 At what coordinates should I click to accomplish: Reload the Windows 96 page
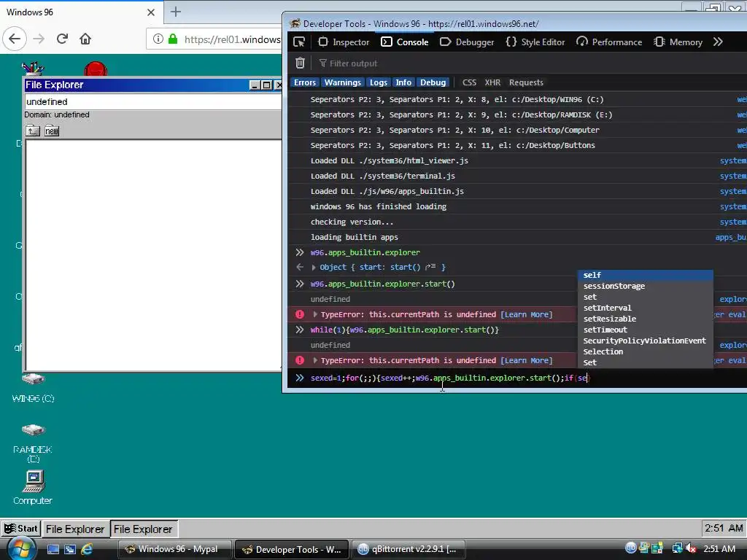[62, 39]
